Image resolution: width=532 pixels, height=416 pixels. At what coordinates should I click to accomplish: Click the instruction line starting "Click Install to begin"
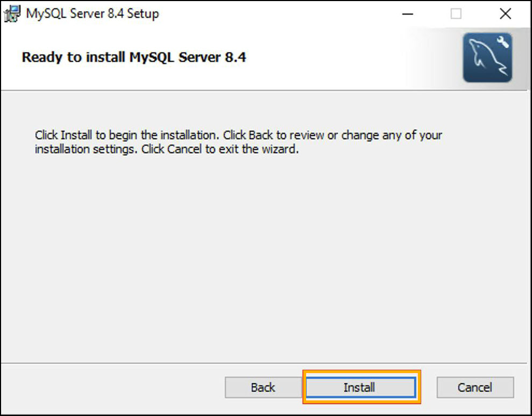click(x=238, y=135)
